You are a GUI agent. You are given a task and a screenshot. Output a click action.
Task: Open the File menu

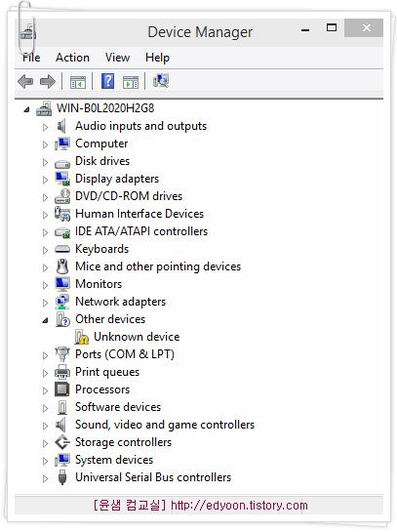click(31, 58)
